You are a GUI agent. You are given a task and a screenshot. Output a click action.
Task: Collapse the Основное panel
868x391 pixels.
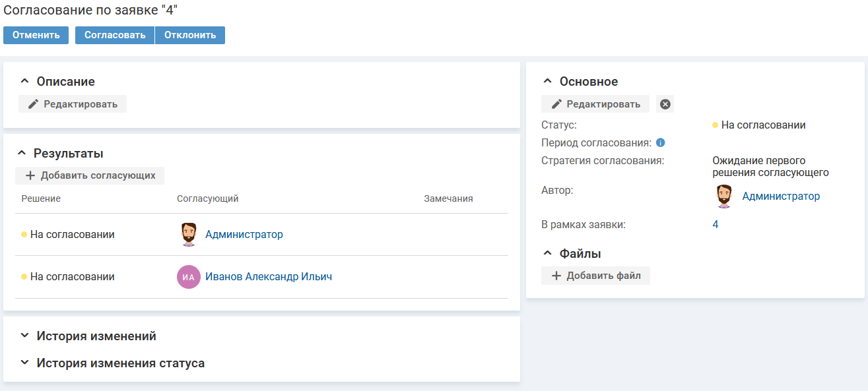click(547, 82)
